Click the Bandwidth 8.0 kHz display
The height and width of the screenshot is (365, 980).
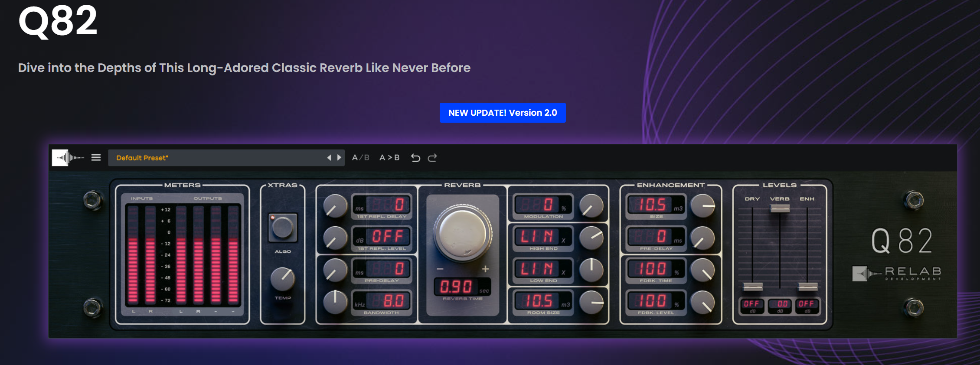[x=381, y=301]
